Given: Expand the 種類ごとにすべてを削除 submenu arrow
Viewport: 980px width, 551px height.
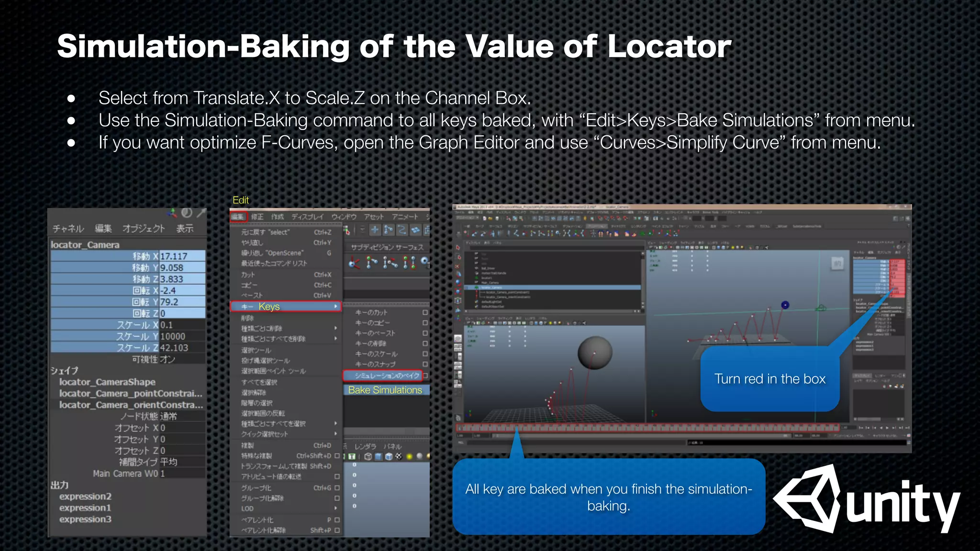Looking at the screenshot, I should [x=336, y=339].
